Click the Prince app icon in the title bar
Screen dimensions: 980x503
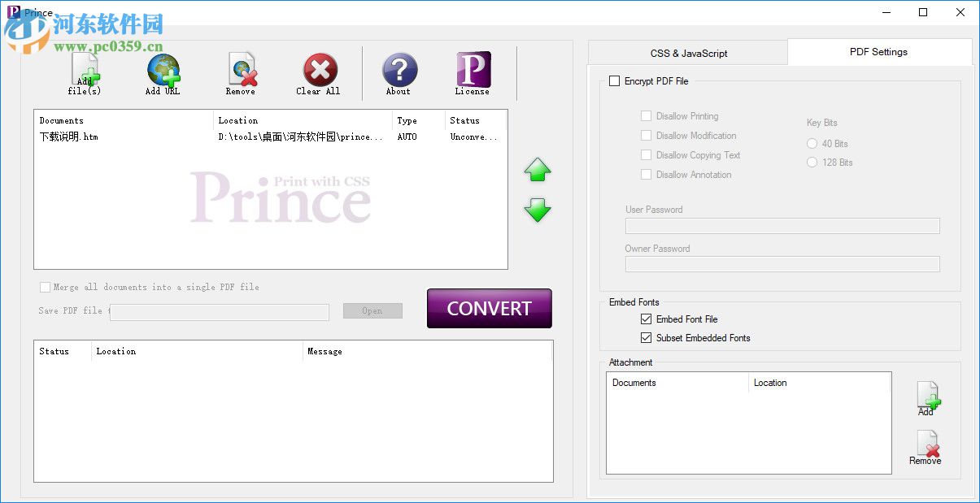[x=12, y=12]
